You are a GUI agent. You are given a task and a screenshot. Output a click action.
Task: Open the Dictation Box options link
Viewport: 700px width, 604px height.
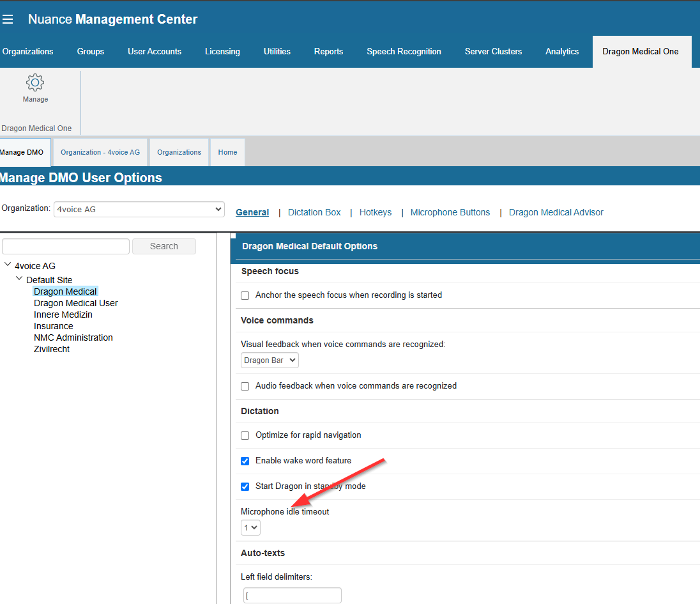click(x=314, y=212)
